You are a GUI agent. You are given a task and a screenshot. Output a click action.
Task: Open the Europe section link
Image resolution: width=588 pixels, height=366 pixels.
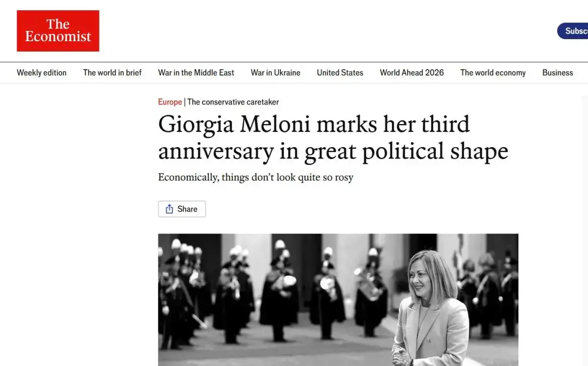pyautogui.click(x=170, y=102)
